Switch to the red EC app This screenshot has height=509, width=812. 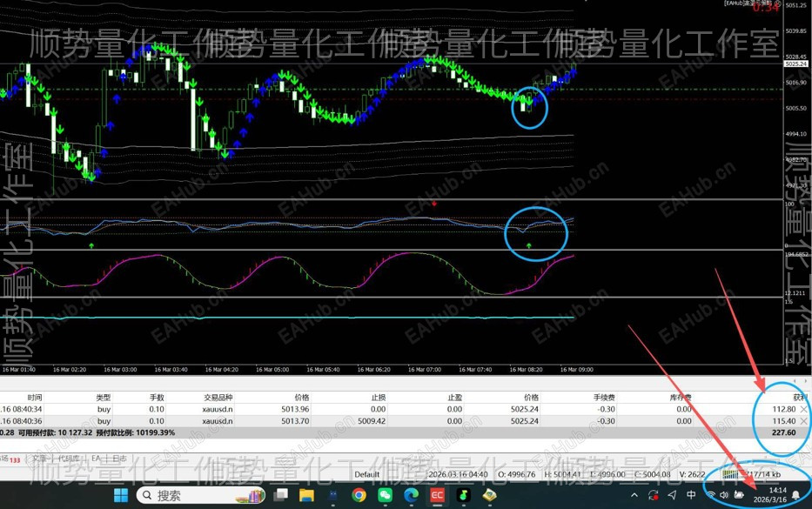(437, 496)
